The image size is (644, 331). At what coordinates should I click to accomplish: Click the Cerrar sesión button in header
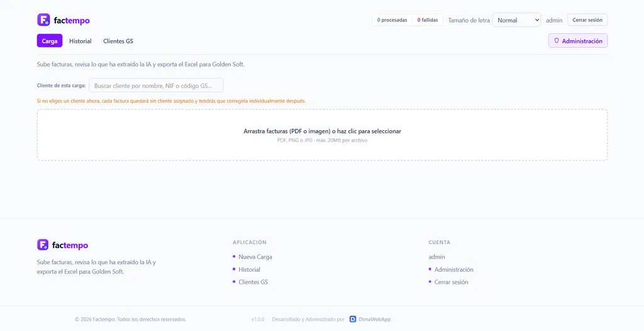pyautogui.click(x=587, y=20)
